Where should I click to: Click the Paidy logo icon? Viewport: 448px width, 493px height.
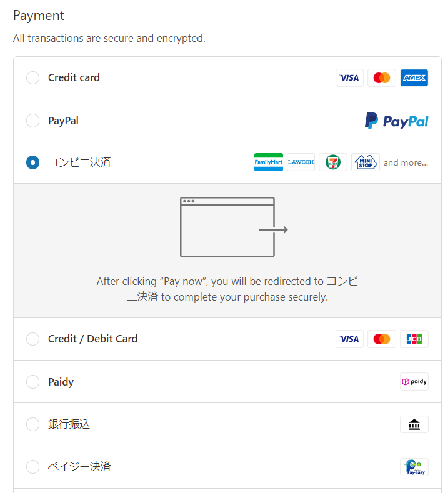(x=414, y=382)
